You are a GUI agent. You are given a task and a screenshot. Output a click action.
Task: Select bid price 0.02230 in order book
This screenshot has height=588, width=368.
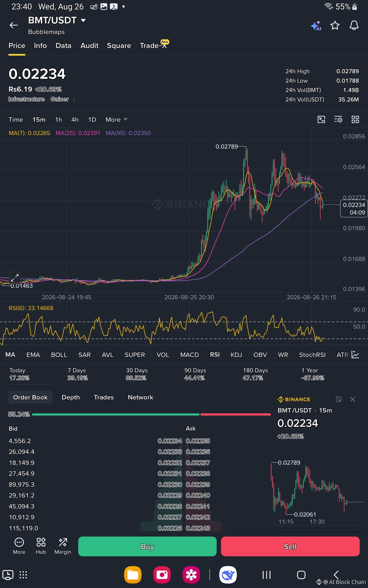click(x=170, y=484)
